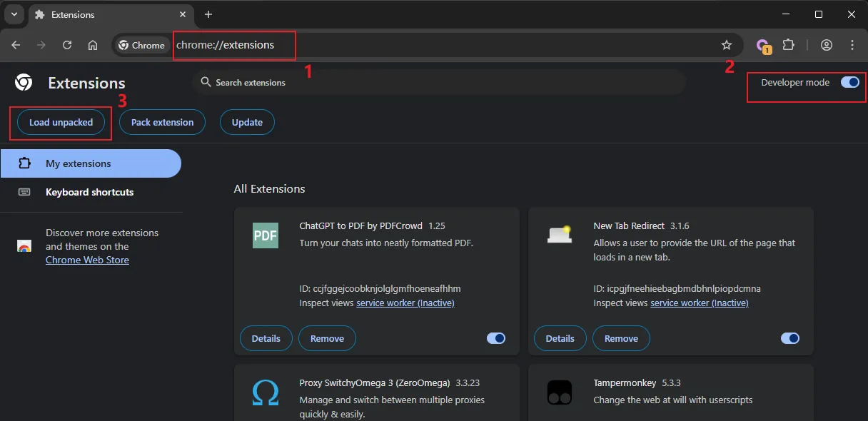Minimize the Chrome window
The image size is (868, 421).
(x=785, y=14)
